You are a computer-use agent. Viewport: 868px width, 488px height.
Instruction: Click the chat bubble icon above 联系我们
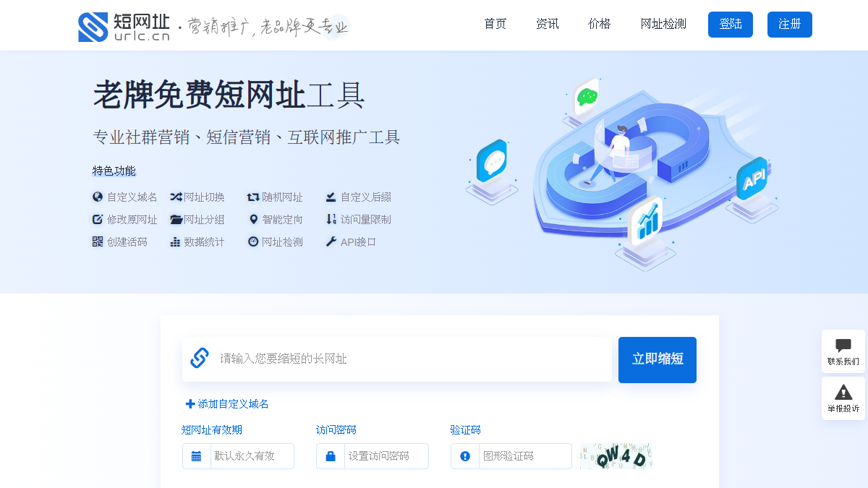click(x=843, y=346)
